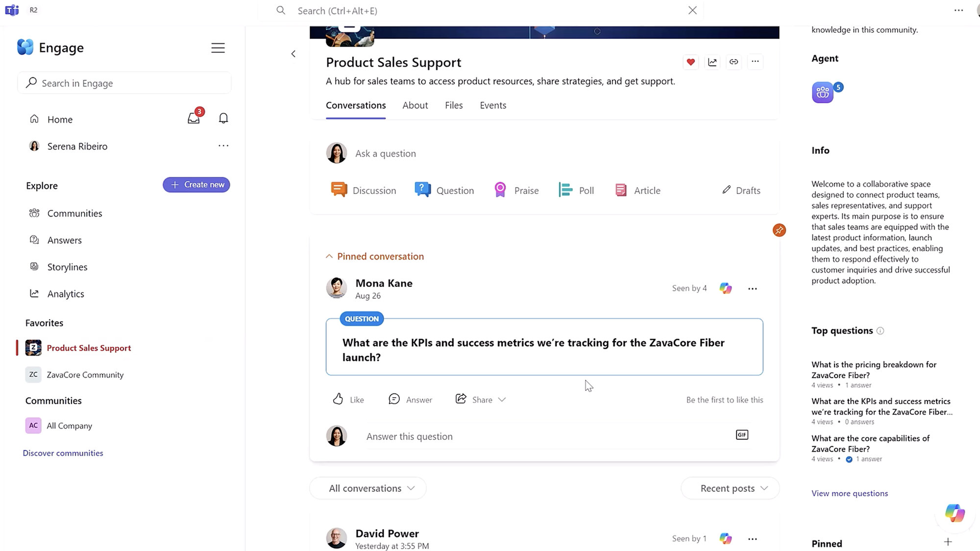The height and width of the screenshot is (551, 980).
Task: Click the GIF icon in the answer box
Action: tap(742, 435)
